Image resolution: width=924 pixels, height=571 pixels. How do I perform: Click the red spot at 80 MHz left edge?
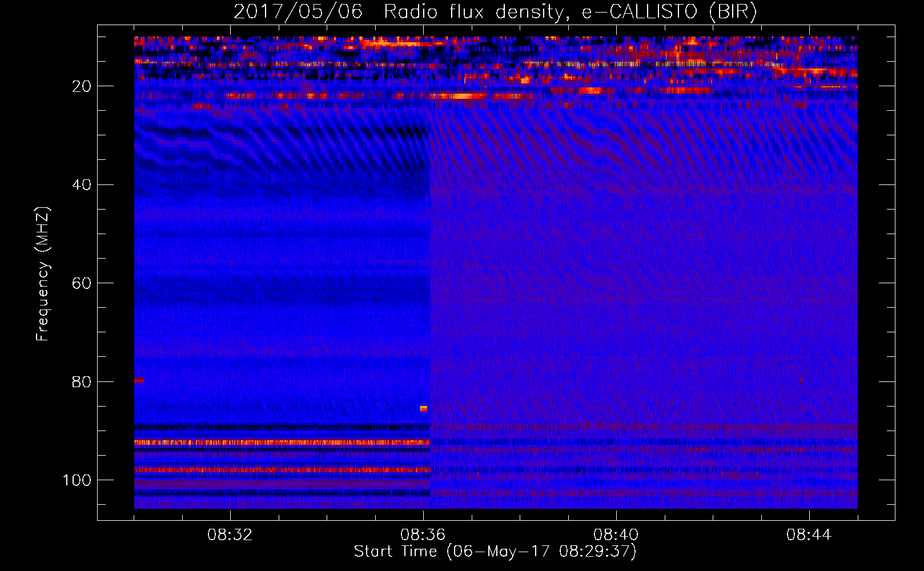click(139, 380)
